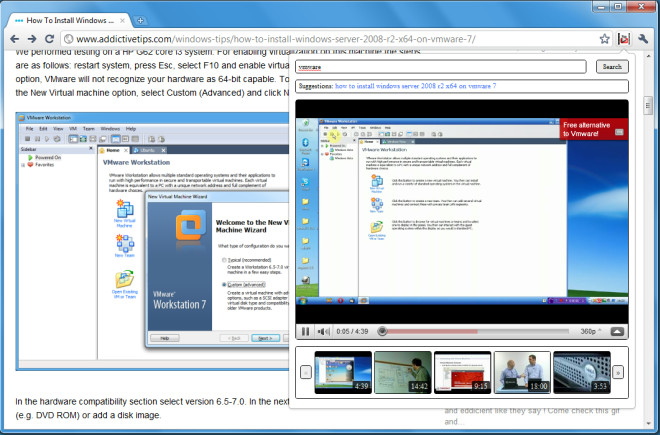Open the 360p quality selector
The height and width of the screenshot is (435, 660).
[x=590, y=331]
